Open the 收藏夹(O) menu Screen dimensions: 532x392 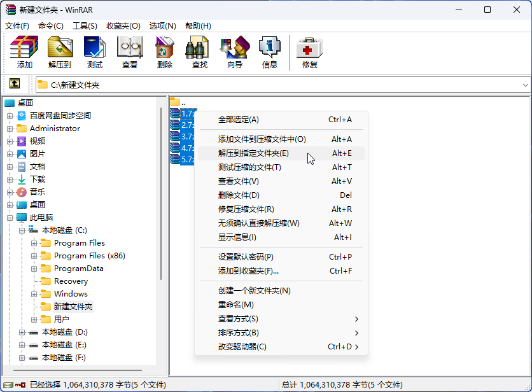point(123,26)
